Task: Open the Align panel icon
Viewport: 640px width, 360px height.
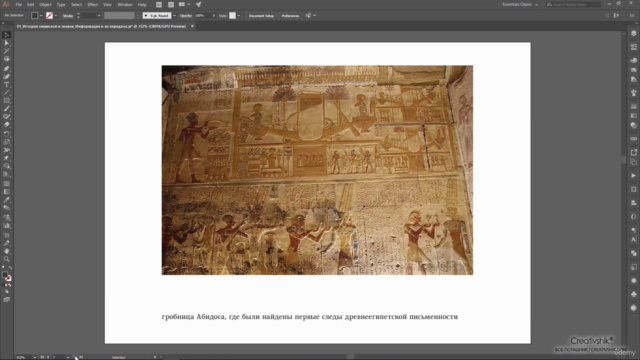Action: (633, 203)
